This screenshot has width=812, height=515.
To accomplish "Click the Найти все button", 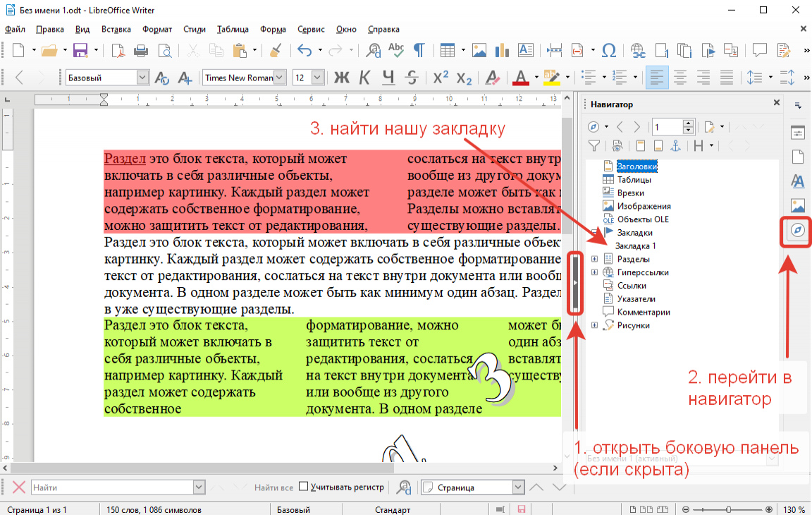I will (x=273, y=487).
